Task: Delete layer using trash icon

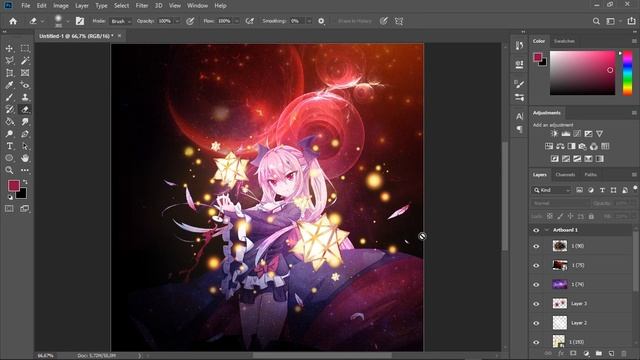Action: [x=624, y=353]
